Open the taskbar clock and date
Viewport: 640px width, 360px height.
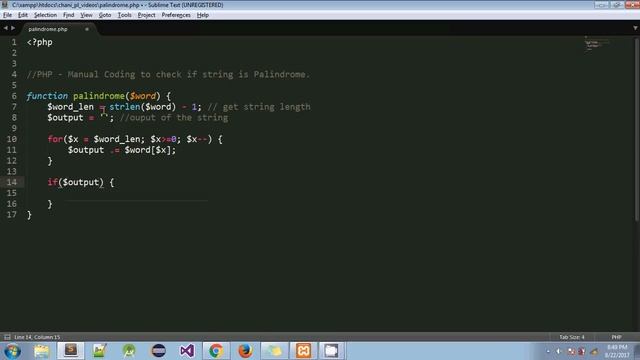point(617,351)
